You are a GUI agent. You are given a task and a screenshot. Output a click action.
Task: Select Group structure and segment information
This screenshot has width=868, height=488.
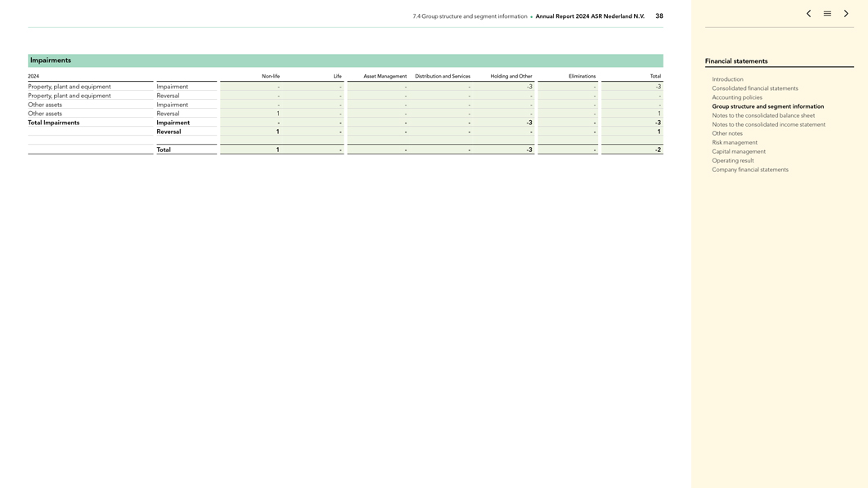(x=768, y=106)
